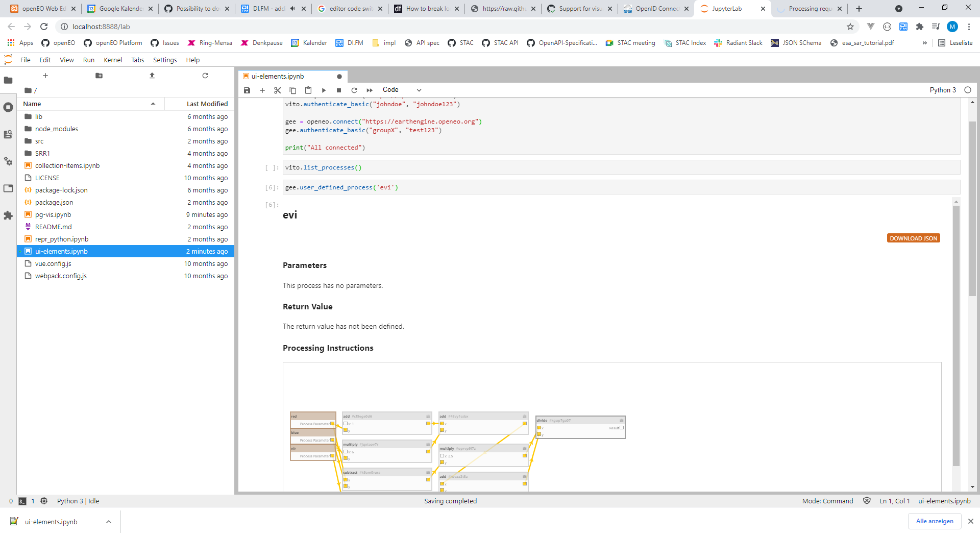Open the running terminals and kernels sidebar

(x=8, y=107)
